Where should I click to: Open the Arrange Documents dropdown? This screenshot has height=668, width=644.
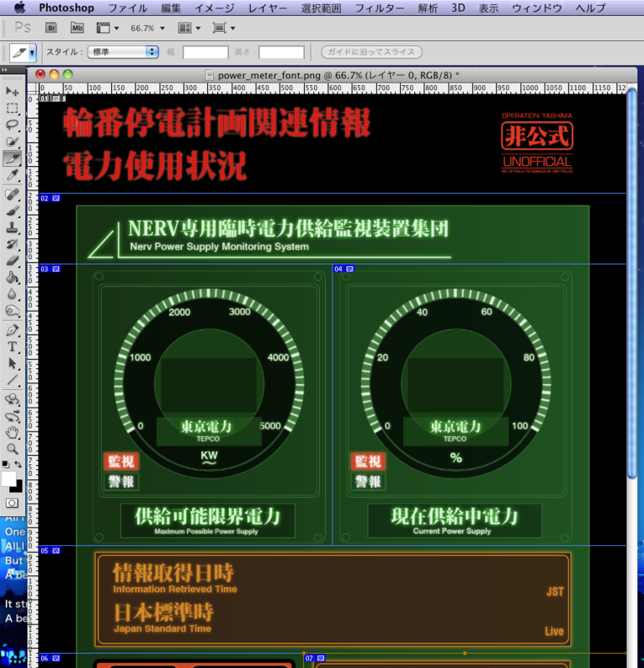[189, 28]
